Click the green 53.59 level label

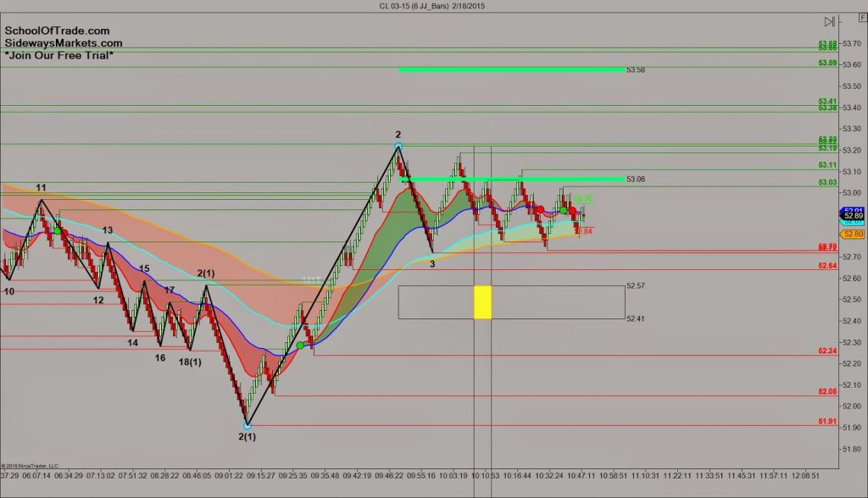click(827, 63)
